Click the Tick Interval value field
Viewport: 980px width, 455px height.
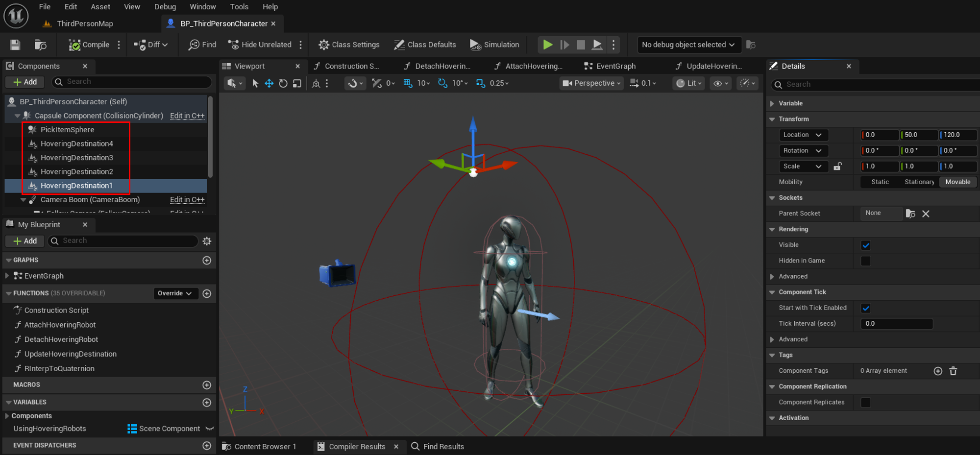click(896, 323)
